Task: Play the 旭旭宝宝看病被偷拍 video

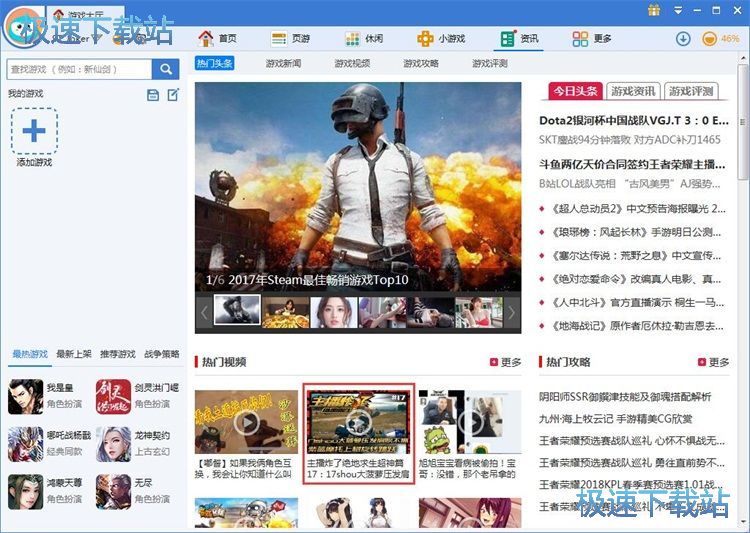Action: (470, 422)
